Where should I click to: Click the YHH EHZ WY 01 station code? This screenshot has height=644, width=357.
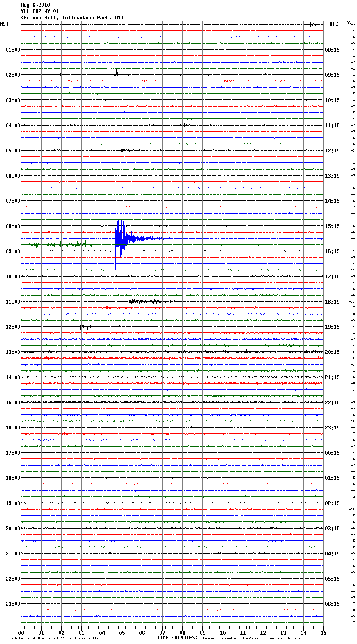(x=39, y=11)
